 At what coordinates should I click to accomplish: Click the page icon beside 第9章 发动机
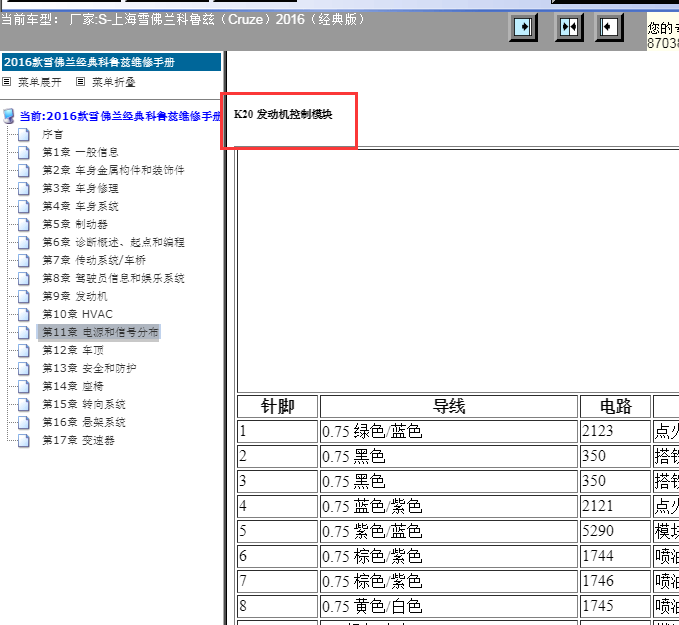23,296
